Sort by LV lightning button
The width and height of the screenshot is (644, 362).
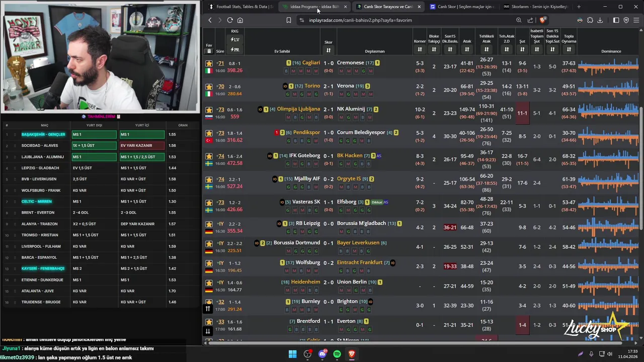coord(235,40)
